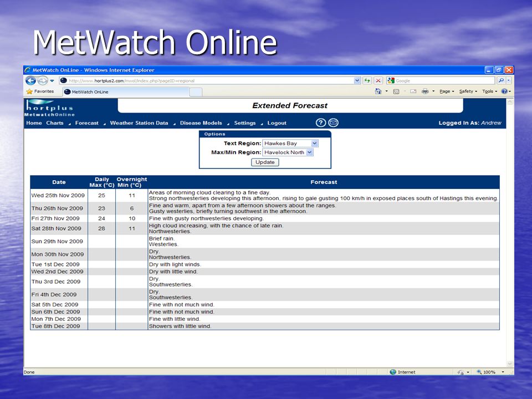
Task: Click the Forecast column header
Action: (x=324, y=182)
